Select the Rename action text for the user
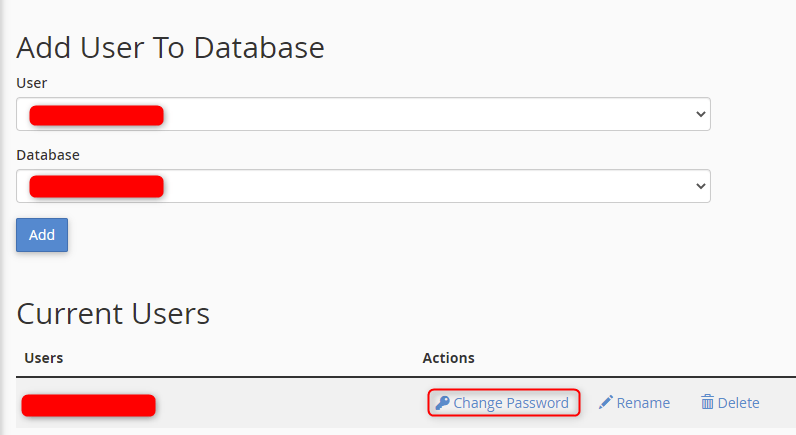 (x=643, y=403)
